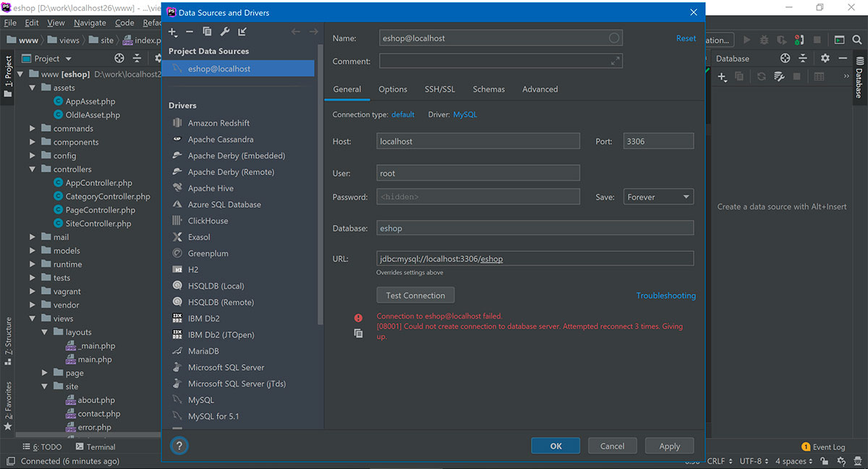Click the duplicate data source icon
The width and height of the screenshot is (868, 469).
[x=207, y=32]
